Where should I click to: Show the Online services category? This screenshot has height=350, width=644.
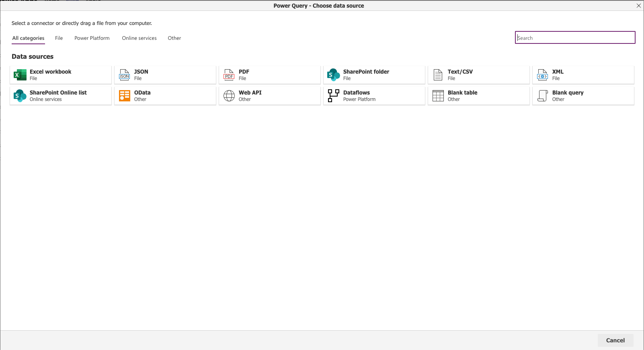pos(139,38)
